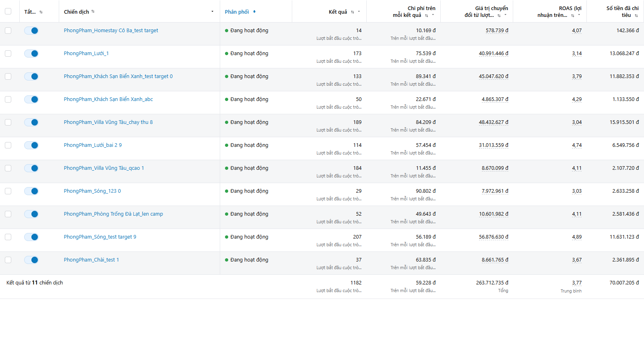Image resolution: width=644 pixels, height=342 pixels.
Task: Open campaign PhongPham_Phòng Trống Đà Lạt_len camp
Action: pyautogui.click(x=113, y=214)
